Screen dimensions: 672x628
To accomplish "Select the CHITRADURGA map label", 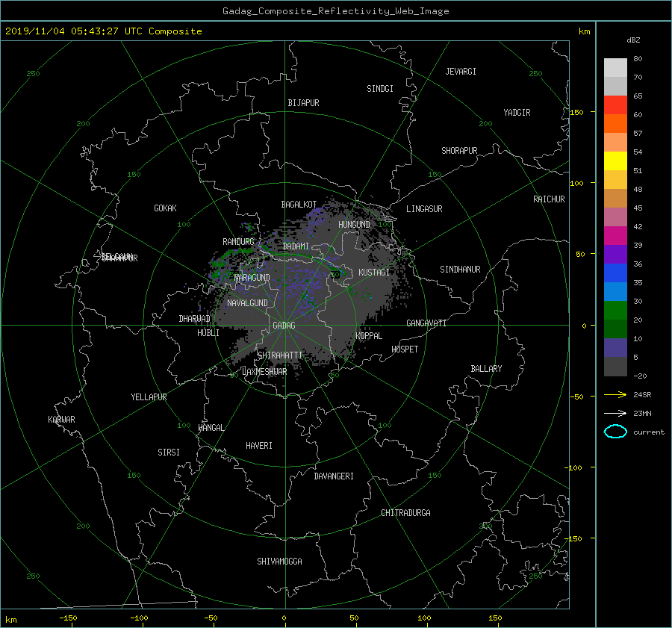I will coord(406,513).
